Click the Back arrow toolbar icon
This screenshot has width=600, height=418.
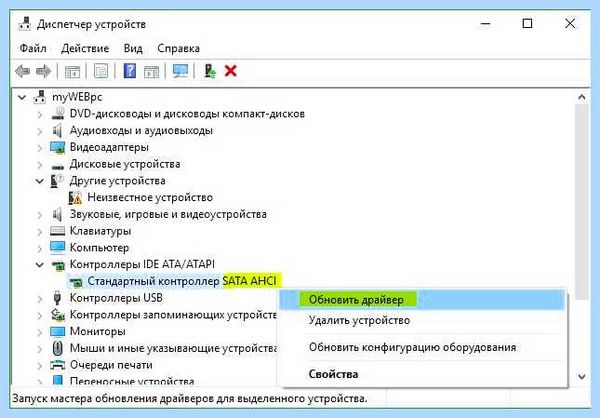pos(22,71)
